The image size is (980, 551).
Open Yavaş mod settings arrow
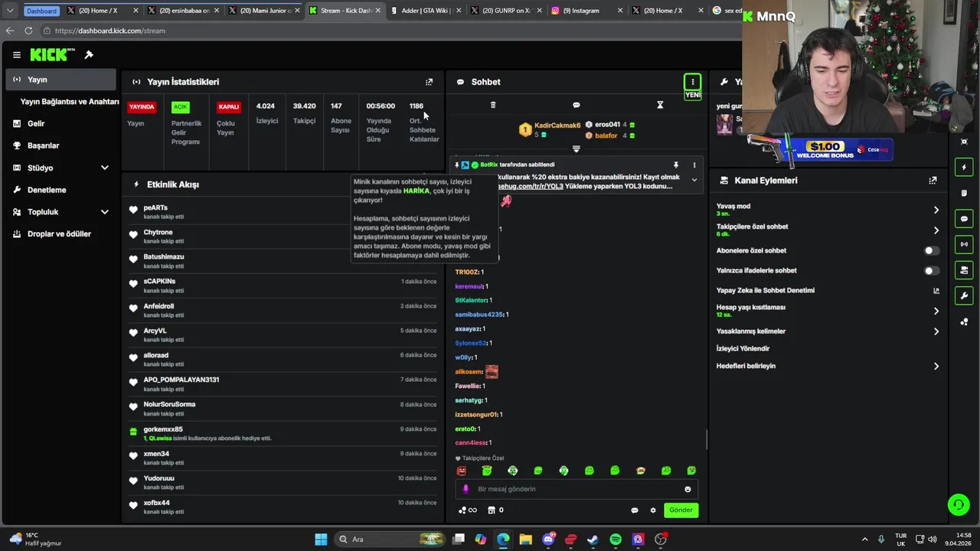click(936, 210)
